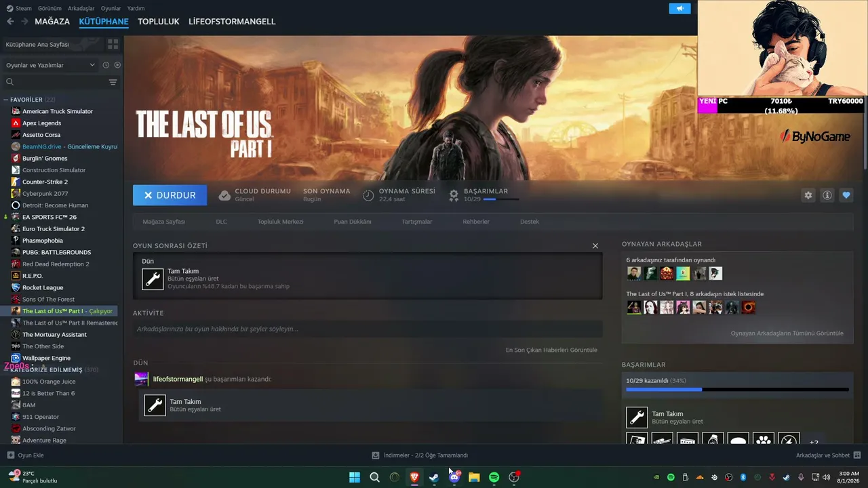
Task: Open File Explorer from the taskbar
Action: 474,477
